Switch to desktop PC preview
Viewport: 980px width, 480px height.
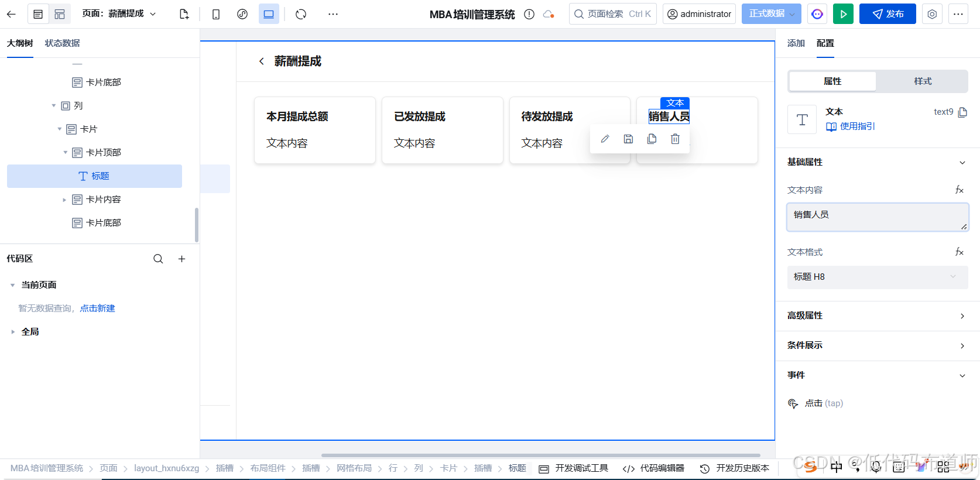click(269, 14)
